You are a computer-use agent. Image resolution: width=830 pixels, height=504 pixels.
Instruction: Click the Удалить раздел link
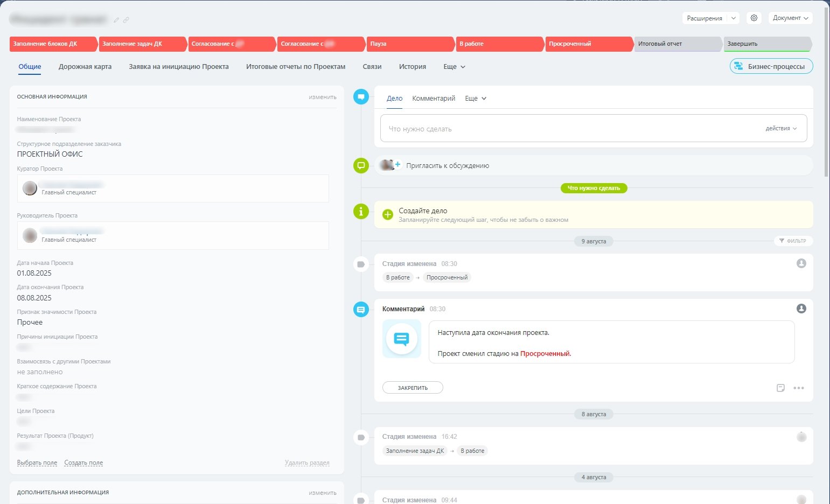[307, 463]
